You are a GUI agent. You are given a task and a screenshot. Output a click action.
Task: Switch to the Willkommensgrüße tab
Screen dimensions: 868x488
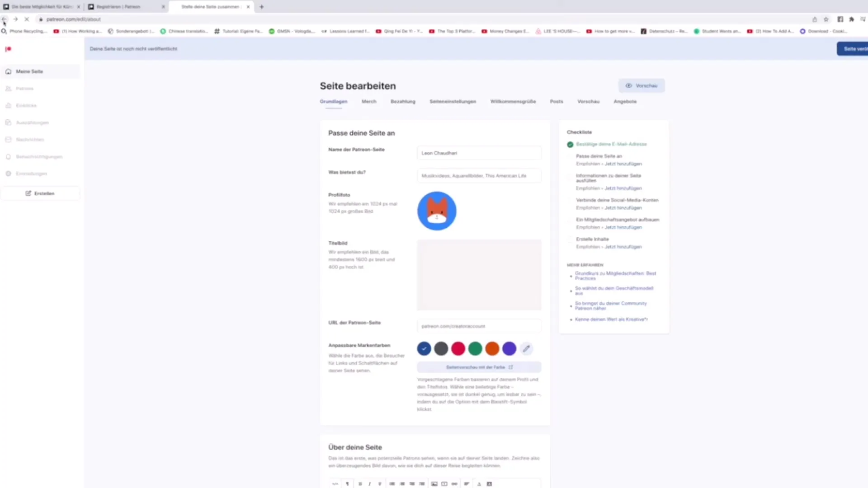(513, 102)
